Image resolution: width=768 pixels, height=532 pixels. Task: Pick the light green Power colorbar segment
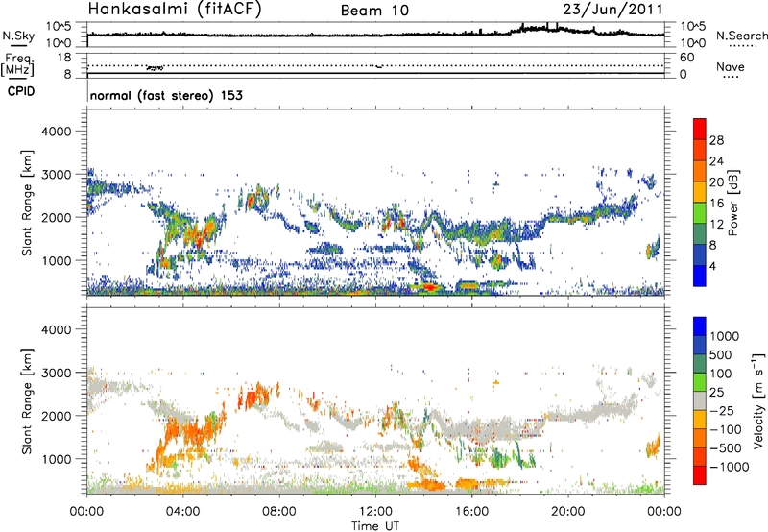700,213
